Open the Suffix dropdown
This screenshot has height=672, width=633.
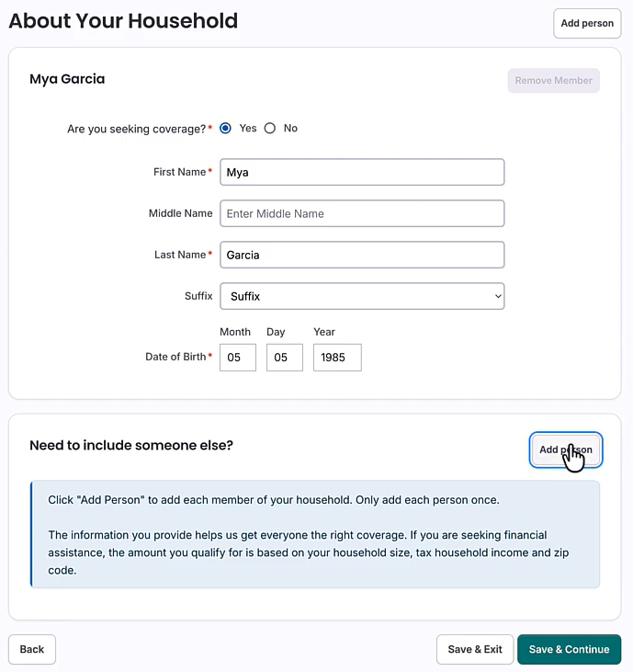point(362,296)
